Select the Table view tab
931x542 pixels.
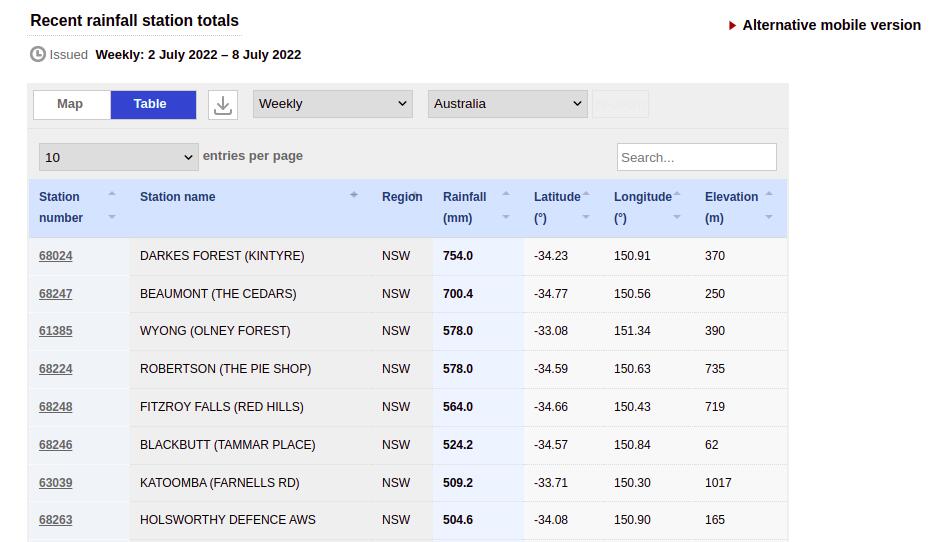coord(153,104)
